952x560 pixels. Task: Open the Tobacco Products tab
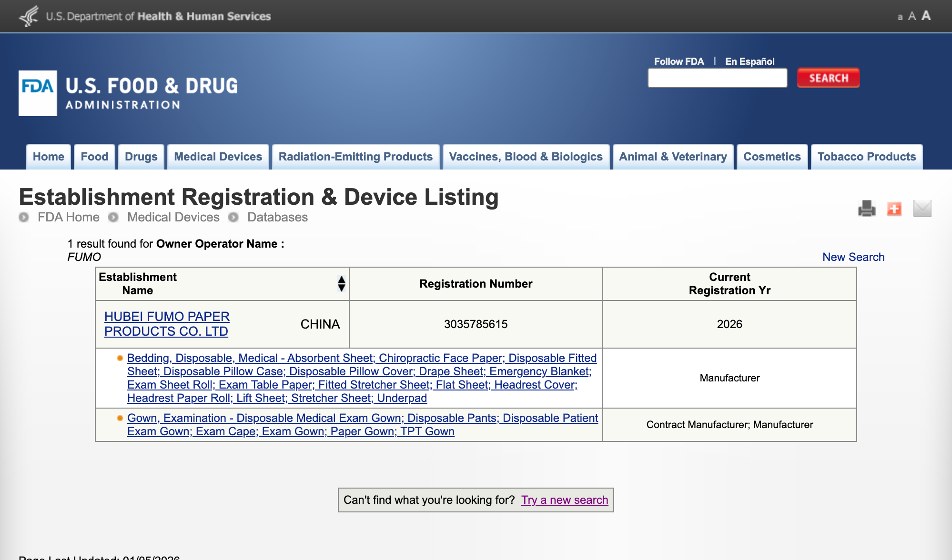(867, 157)
